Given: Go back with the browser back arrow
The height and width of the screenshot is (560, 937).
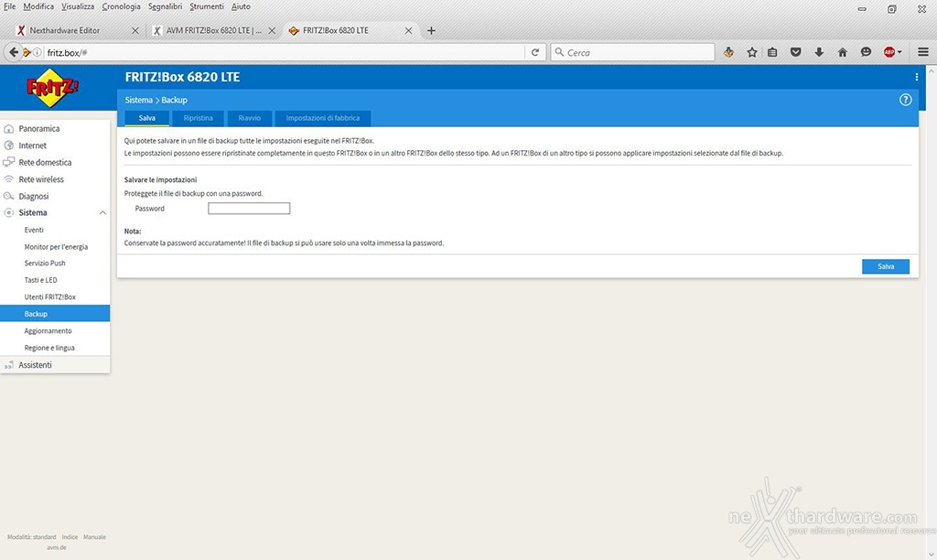Looking at the screenshot, I should (13, 52).
